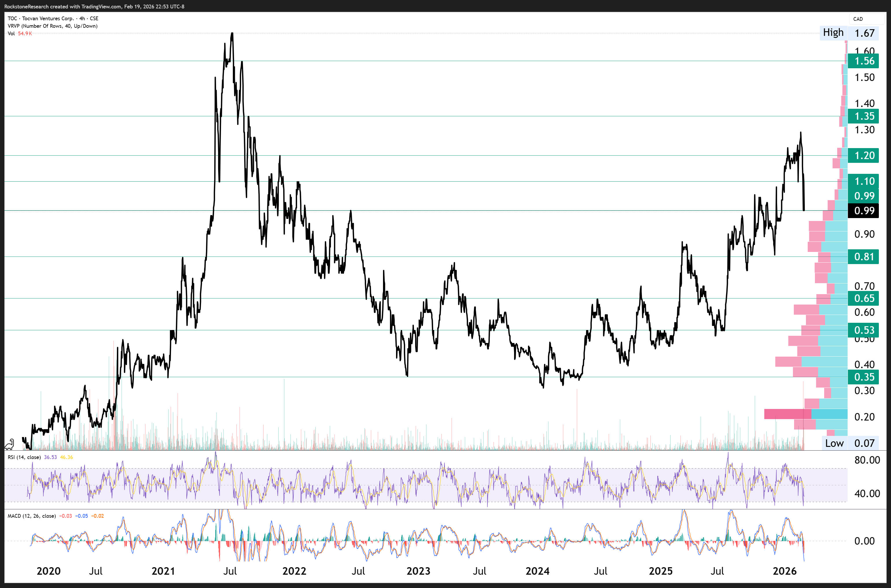
Task: Select the VRVP indicator legend
Action: coord(52,26)
